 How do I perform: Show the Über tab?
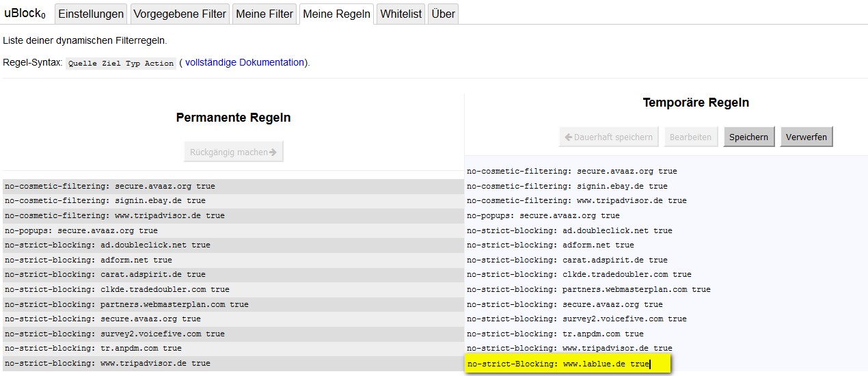pyautogui.click(x=443, y=14)
